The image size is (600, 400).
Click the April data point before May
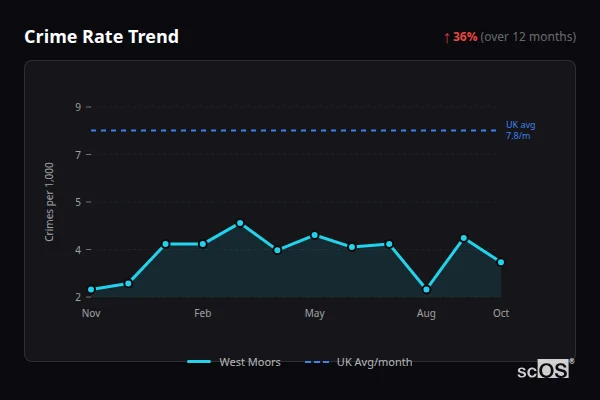click(x=277, y=250)
